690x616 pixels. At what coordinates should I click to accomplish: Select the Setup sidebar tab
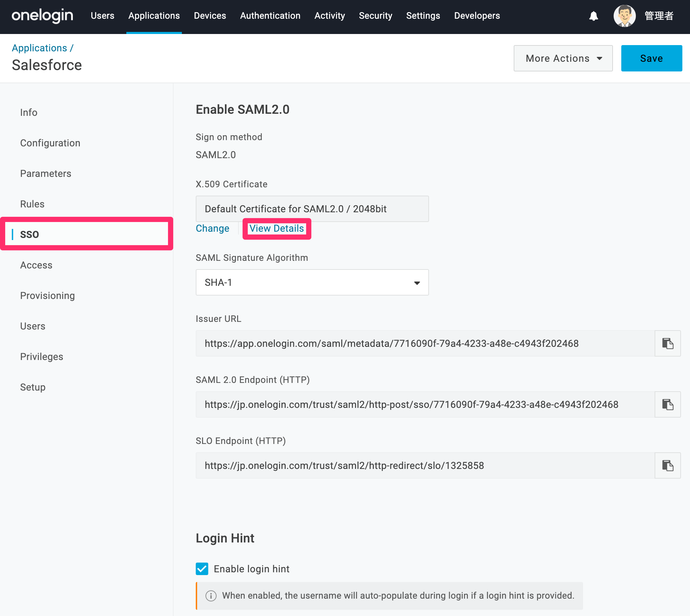pyautogui.click(x=33, y=387)
